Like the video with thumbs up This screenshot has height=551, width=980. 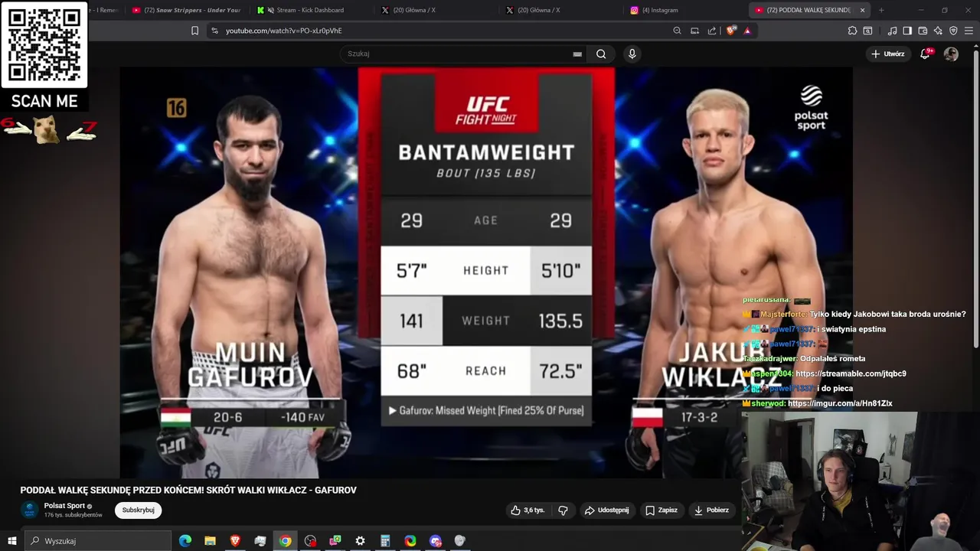click(x=528, y=510)
